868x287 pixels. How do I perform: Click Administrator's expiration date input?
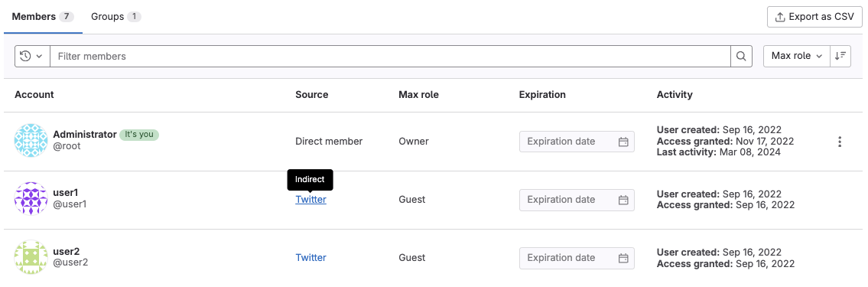tap(577, 142)
